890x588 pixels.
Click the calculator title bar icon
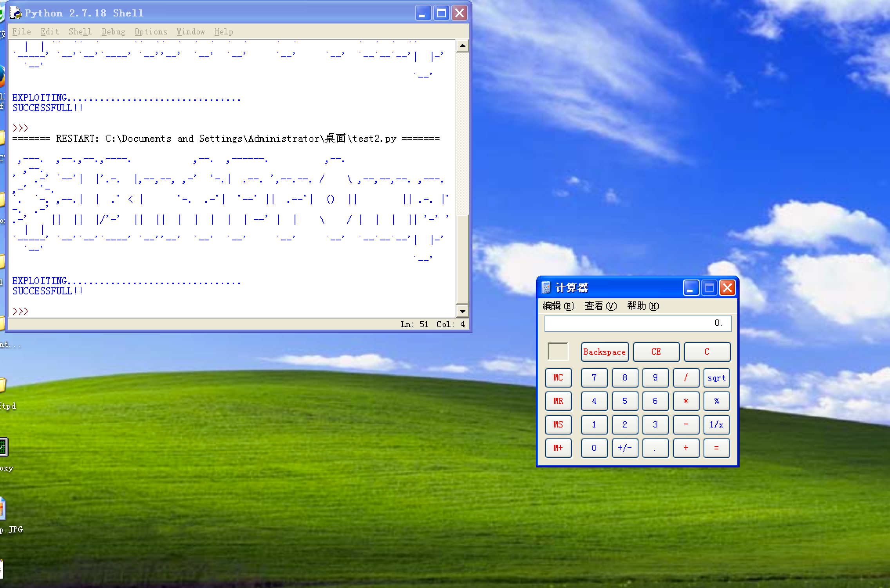[546, 288]
